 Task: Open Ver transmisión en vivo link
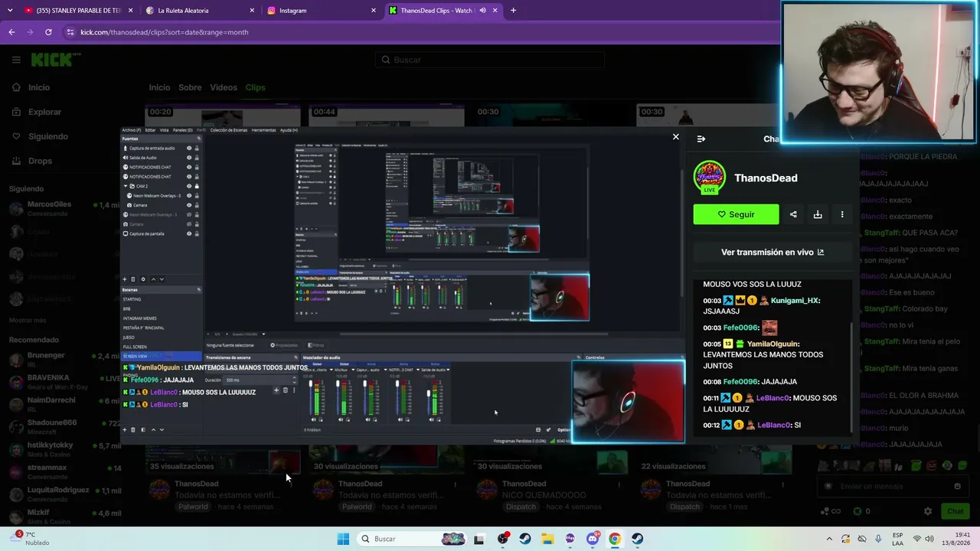click(x=773, y=252)
